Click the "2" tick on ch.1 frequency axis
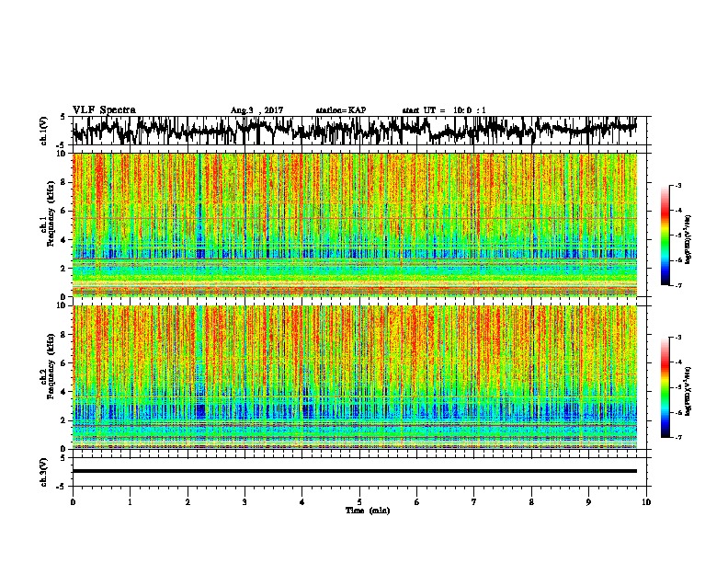The image size is (728, 563). (64, 269)
